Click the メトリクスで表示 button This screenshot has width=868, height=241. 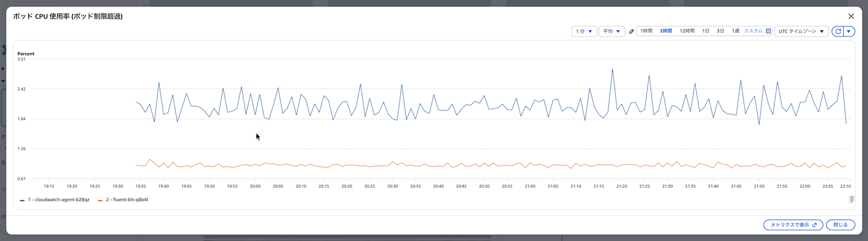(792, 225)
